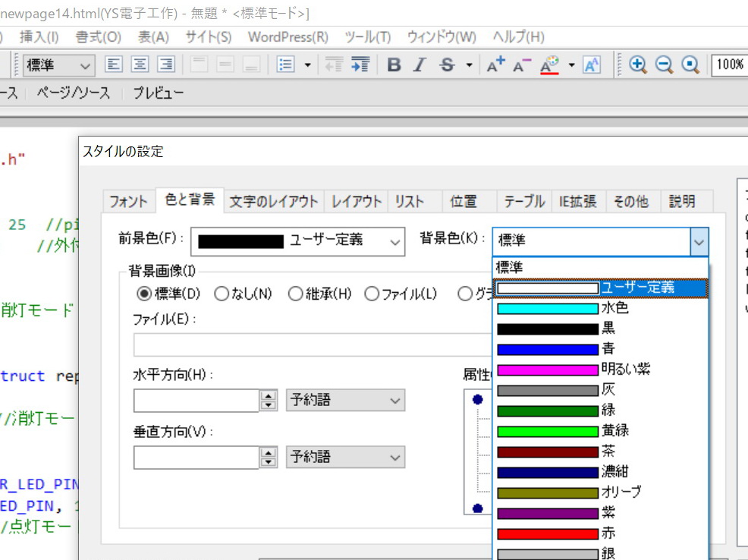The height and width of the screenshot is (560, 748).
Task: Switch to the フォント tab
Action: pyautogui.click(x=128, y=201)
